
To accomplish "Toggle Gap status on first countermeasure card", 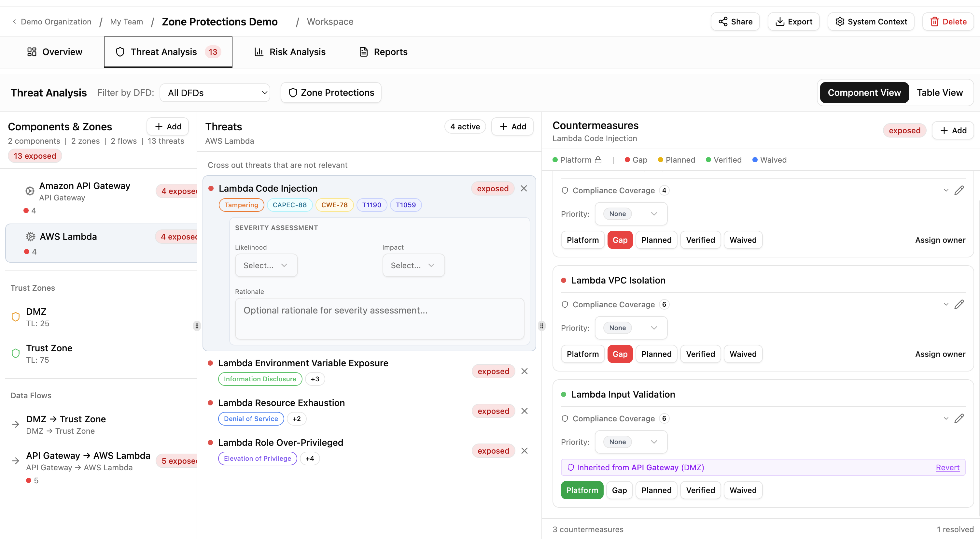I will 620,240.
